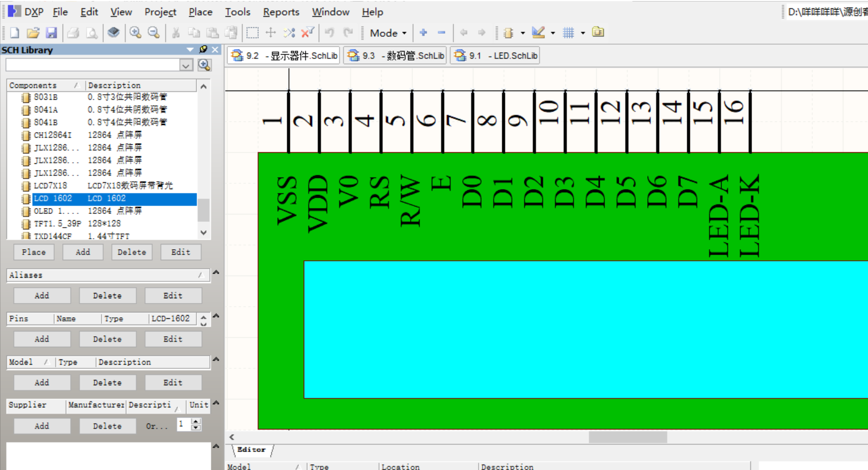Click the Cut scissors icon
This screenshot has height=470, width=868.
pyautogui.click(x=176, y=33)
